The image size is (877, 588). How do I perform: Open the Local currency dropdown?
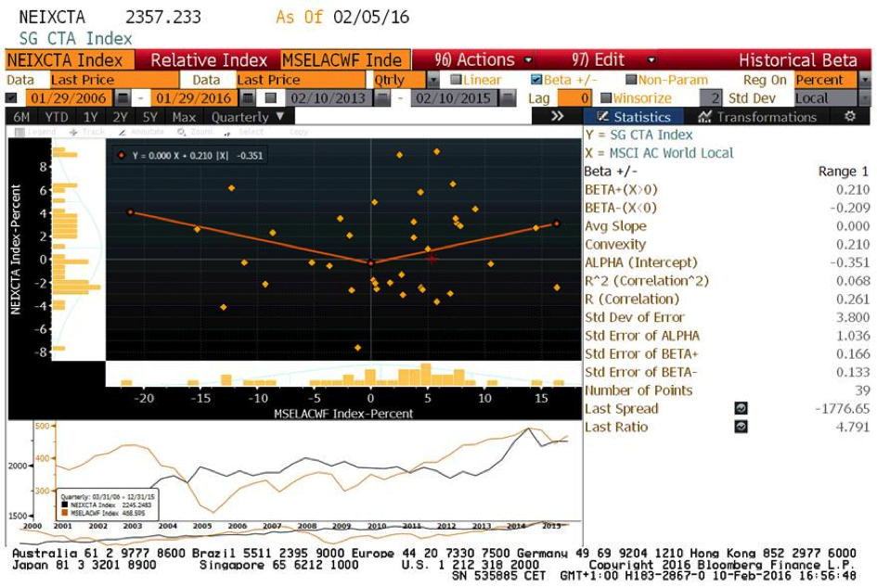pos(865,98)
